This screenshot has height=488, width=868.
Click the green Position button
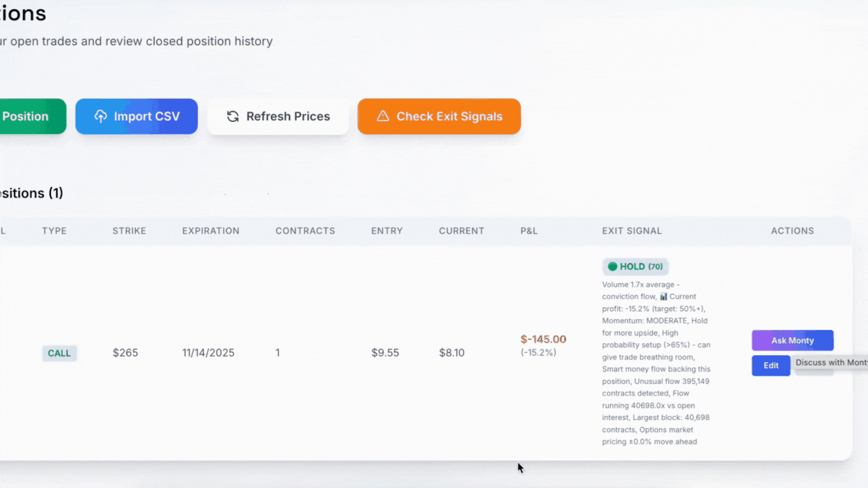point(30,116)
